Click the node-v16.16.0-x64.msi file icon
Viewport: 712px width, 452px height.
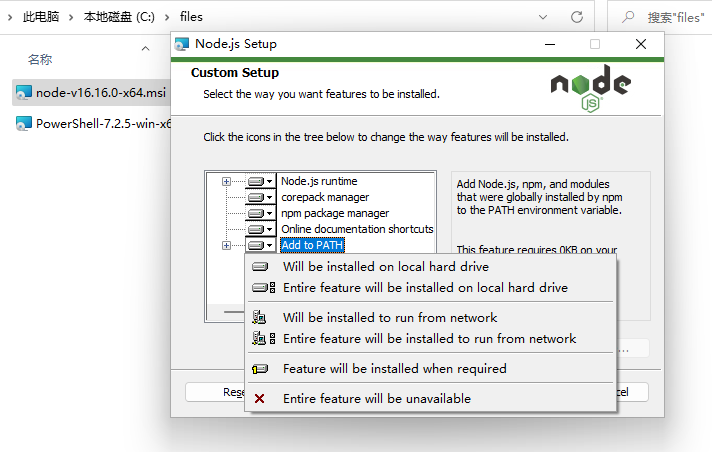[24, 92]
